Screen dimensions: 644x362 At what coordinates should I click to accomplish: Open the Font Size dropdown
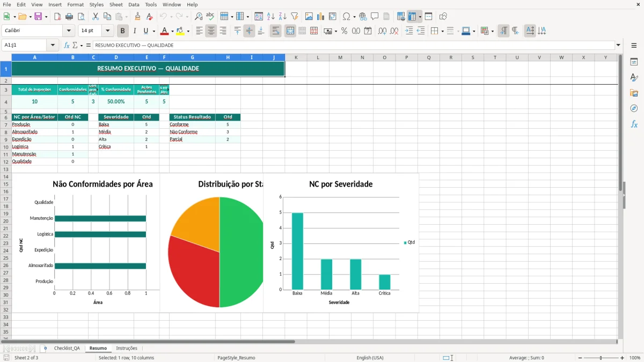(107, 31)
